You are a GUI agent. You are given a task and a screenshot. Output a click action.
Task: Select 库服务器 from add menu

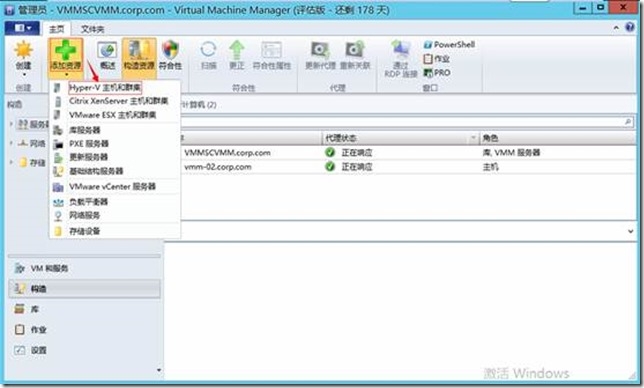[115, 130]
